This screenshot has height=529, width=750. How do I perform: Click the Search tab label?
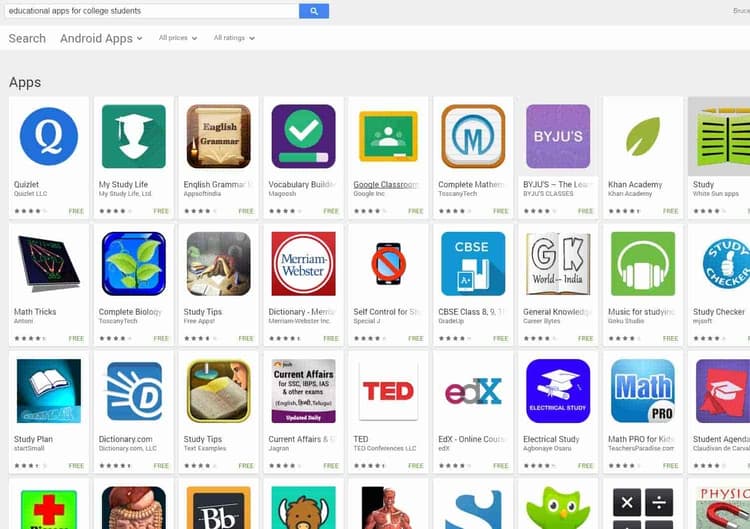pyautogui.click(x=27, y=38)
